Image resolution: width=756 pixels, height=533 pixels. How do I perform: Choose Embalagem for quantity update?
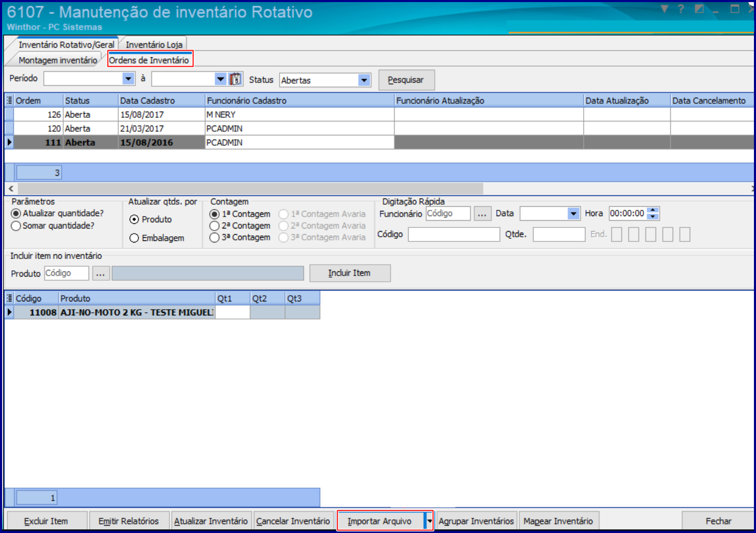click(134, 238)
